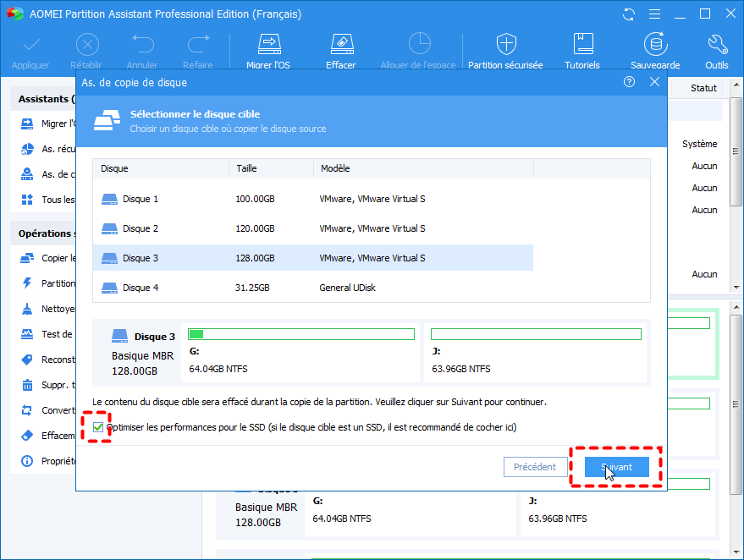Click the Disque 3 Basique MBR label
744x560 pixels.
pyautogui.click(x=143, y=354)
